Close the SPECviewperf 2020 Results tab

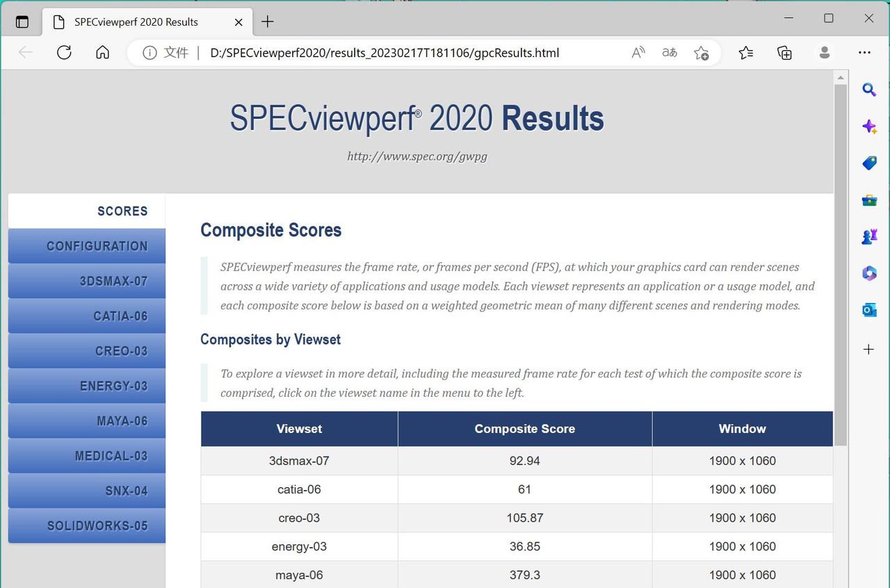coord(238,22)
